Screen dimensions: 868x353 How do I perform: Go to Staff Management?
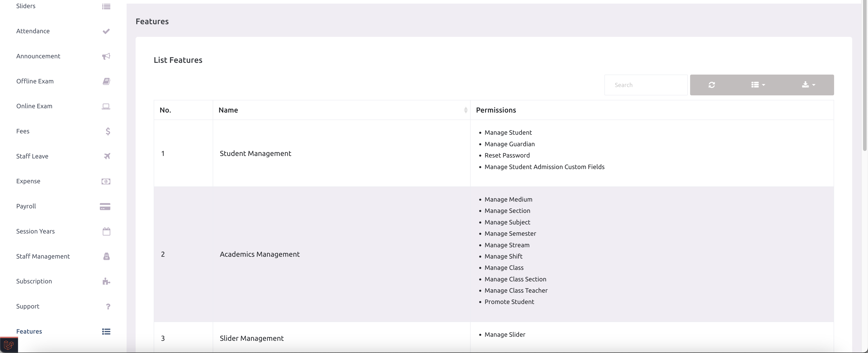[43, 256]
